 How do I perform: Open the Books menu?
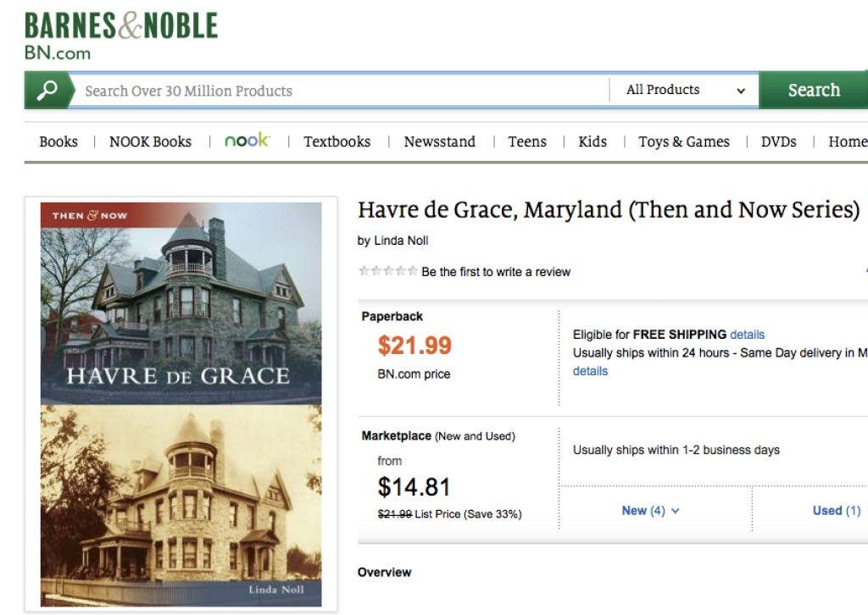[x=58, y=141]
